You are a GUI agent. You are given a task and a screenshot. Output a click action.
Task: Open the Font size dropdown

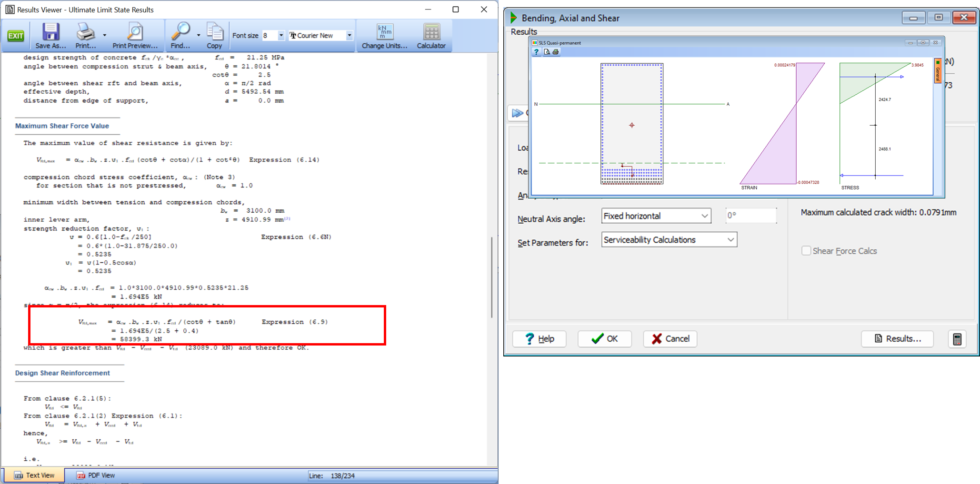coord(280,35)
